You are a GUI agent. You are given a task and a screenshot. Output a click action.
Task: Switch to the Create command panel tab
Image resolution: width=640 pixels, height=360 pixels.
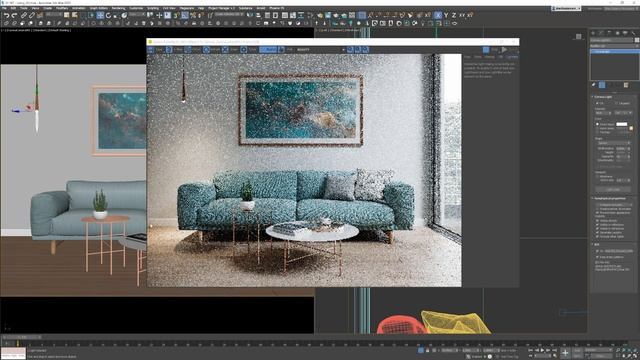[593, 33]
